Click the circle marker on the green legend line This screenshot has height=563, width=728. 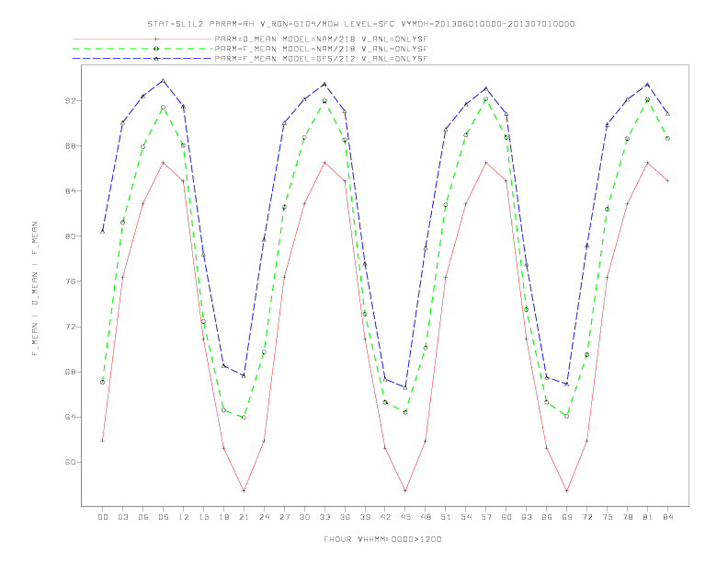coord(156,49)
